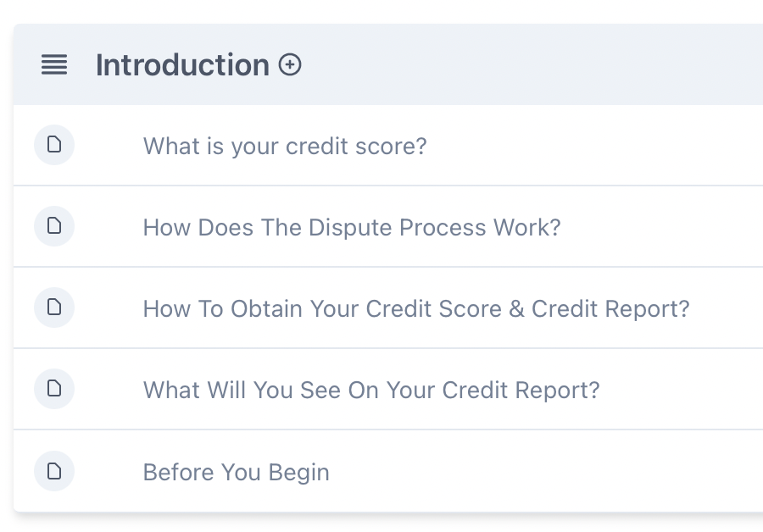Click the 'Introduction' section title
Image resolution: width=763 pixels, height=532 pixels.
coord(182,65)
